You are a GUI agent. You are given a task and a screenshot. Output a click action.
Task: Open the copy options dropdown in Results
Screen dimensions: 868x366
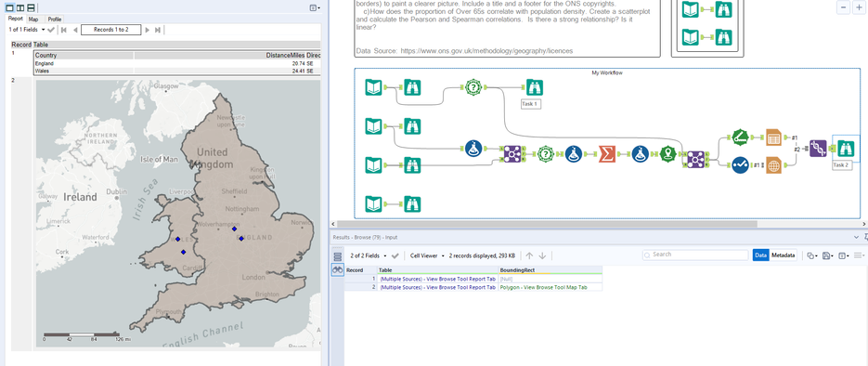click(811, 255)
